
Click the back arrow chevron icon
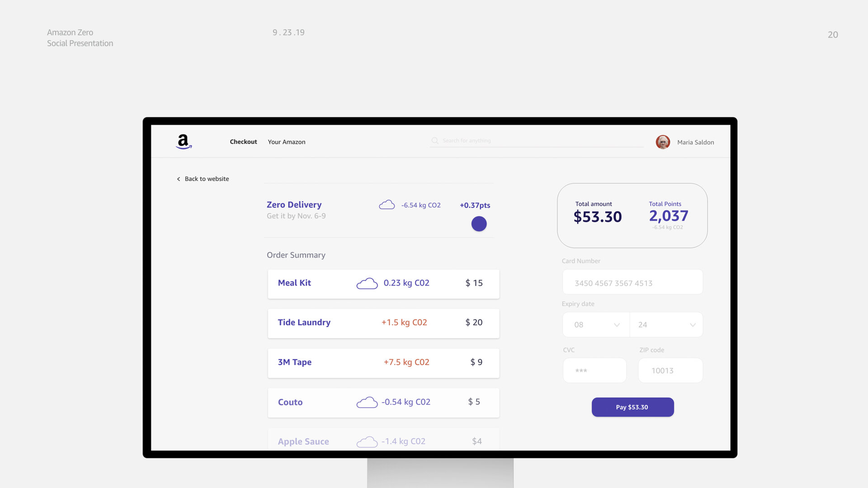pos(179,179)
